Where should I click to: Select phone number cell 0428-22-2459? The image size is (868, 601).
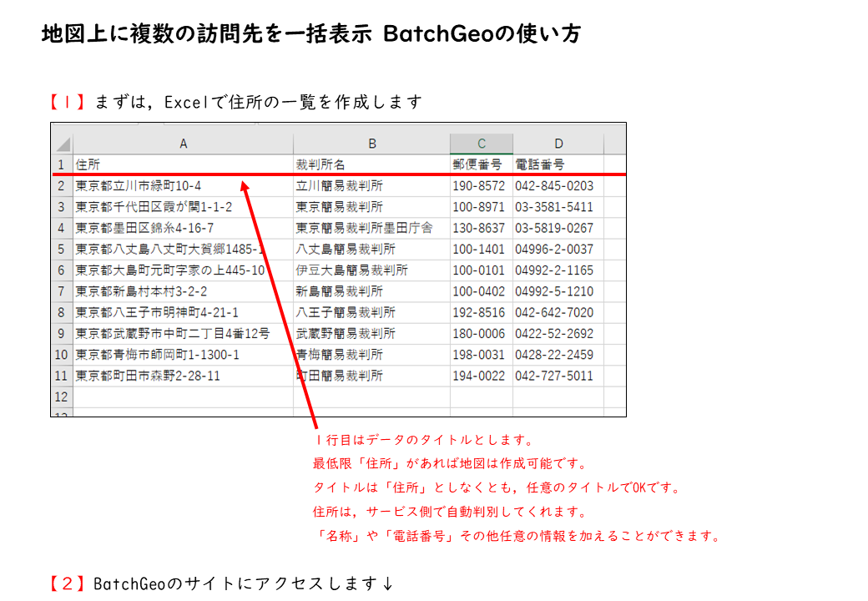(x=558, y=355)
